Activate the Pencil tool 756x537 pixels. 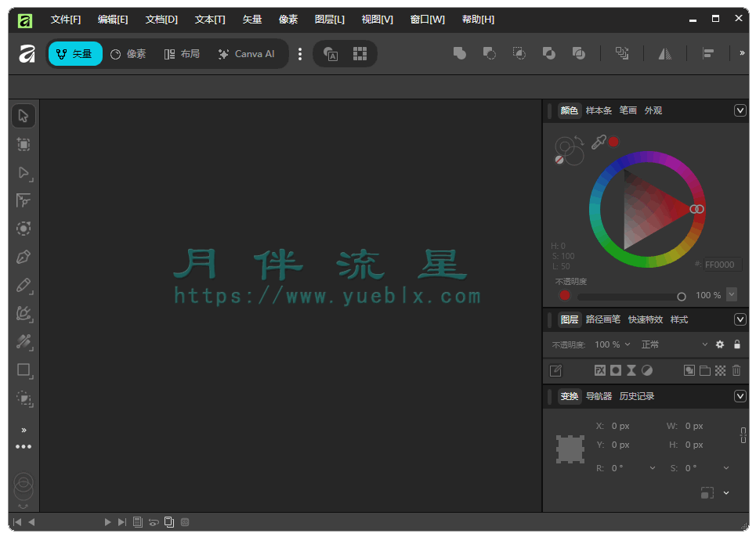click(24, 286)
